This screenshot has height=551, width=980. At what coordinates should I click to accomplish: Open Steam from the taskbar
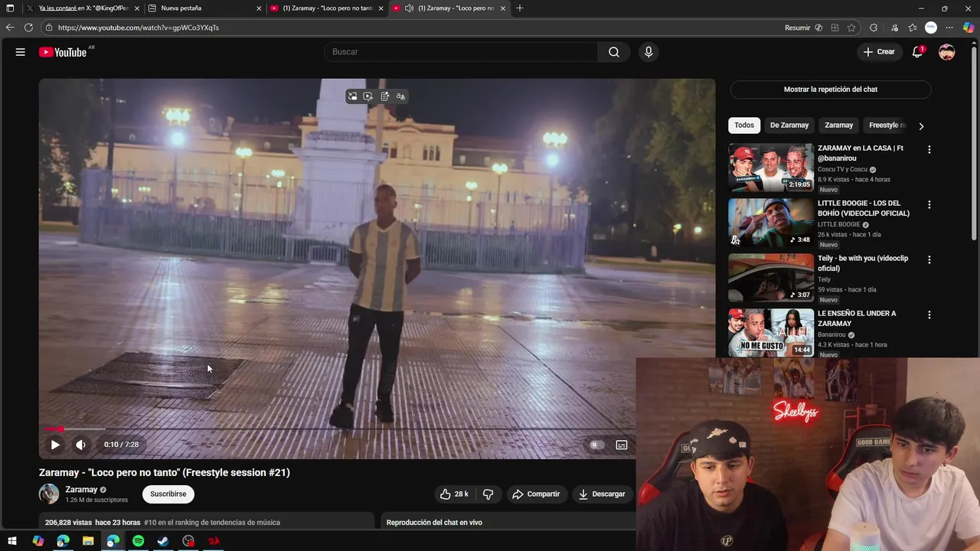click(163, 541)
